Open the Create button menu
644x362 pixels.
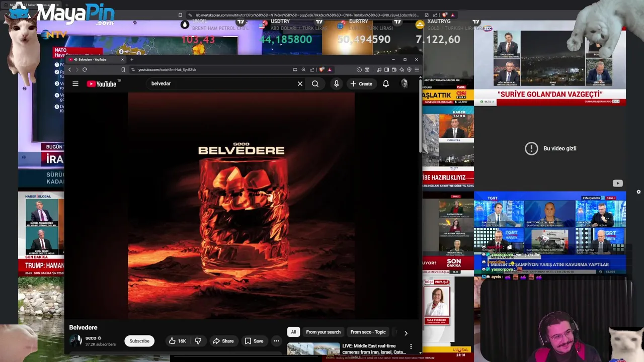[x=361, y=84]
